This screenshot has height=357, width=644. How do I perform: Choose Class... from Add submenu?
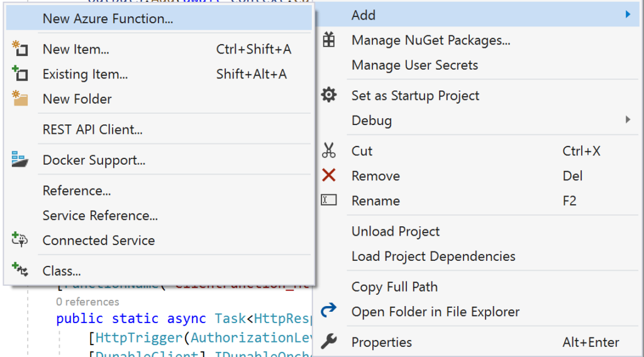click(x=159, y=271)
